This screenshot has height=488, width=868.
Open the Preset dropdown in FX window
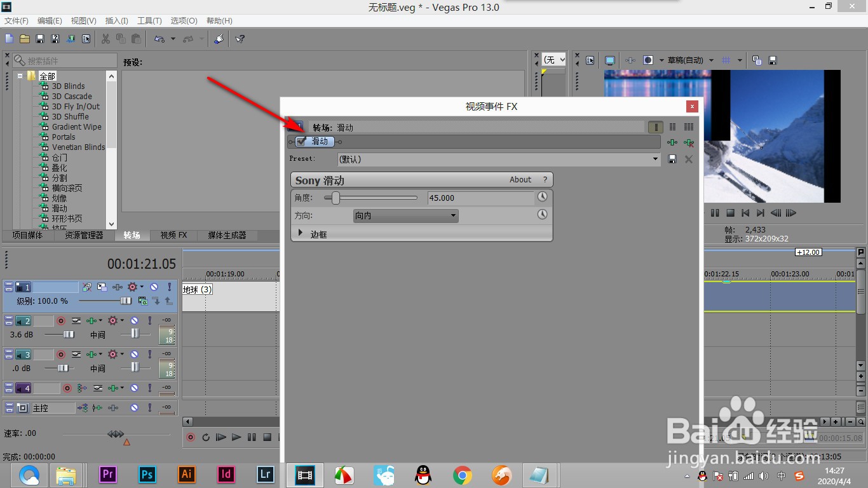pyautogui.click(x=656, y=159)
